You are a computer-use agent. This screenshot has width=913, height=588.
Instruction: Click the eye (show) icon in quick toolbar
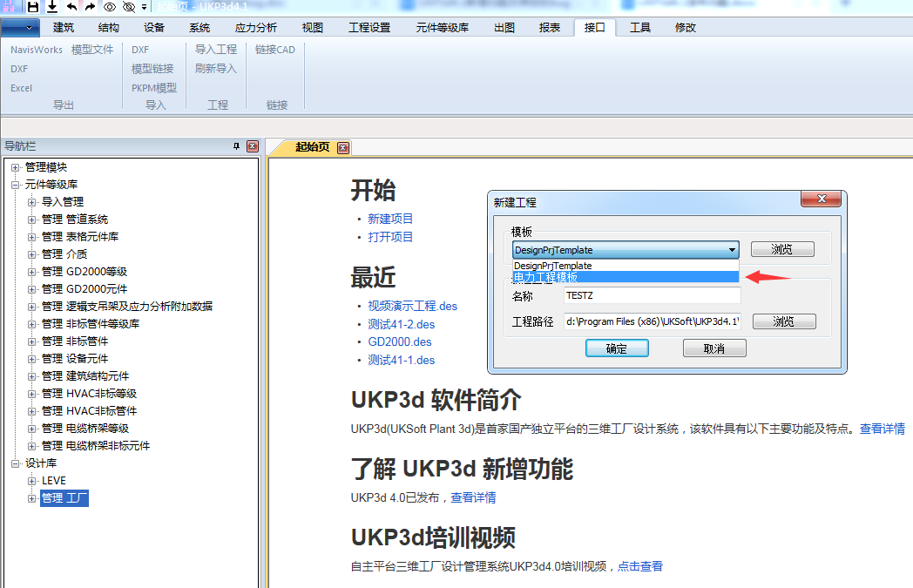click(110, 7)
